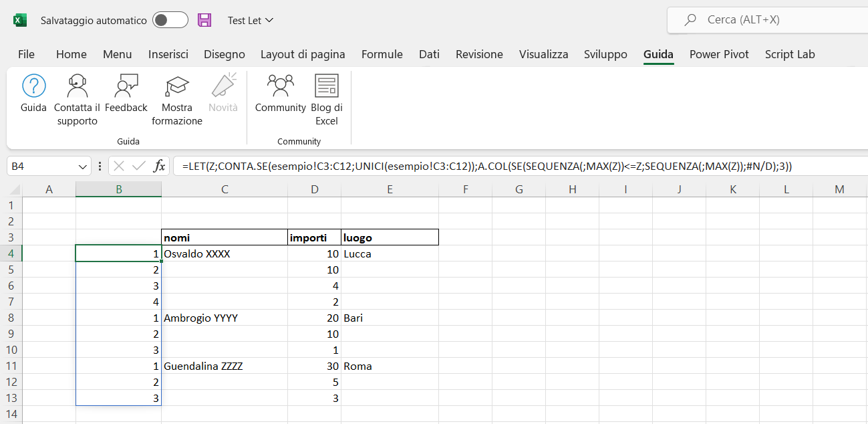
Task: Click the purple Save floppy icon
Action: [204, 20]
